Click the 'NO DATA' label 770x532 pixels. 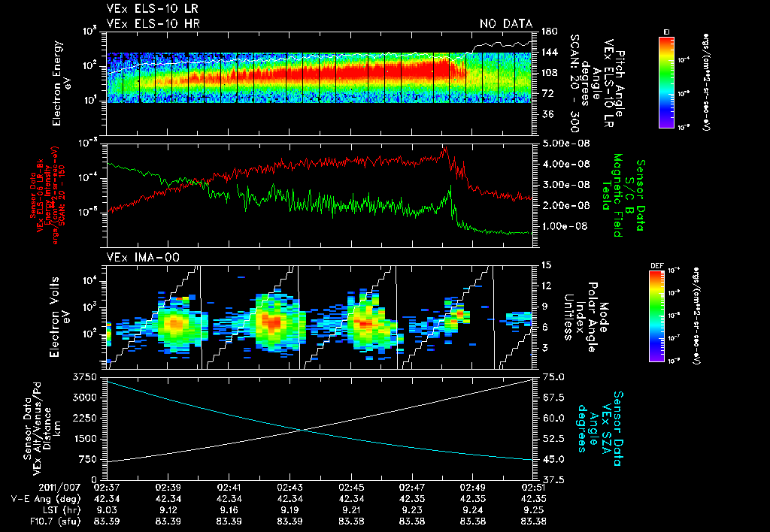click(506, 23)
